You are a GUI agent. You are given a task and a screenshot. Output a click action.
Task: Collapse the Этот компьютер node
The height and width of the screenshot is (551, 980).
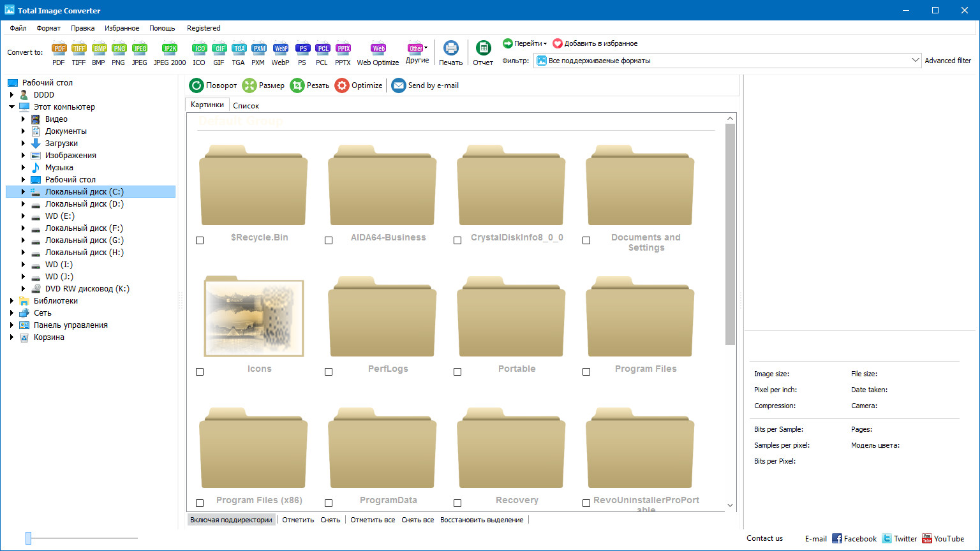(x=11, y=107)
